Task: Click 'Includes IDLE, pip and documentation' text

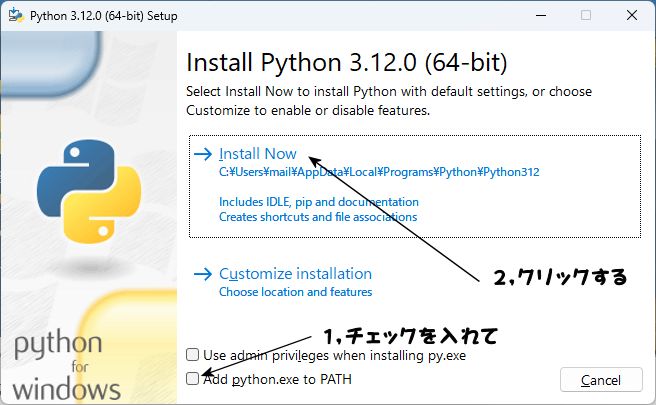Action: 319,202
